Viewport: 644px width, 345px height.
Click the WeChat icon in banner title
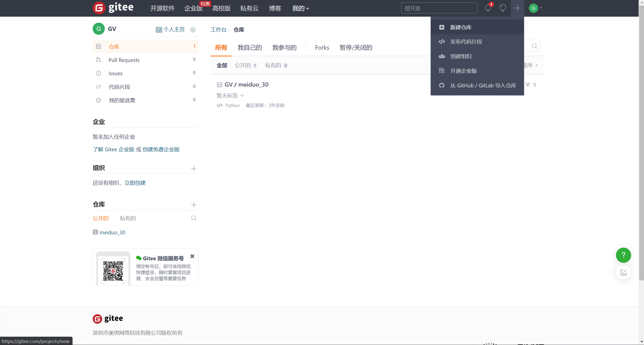point(139,258)
